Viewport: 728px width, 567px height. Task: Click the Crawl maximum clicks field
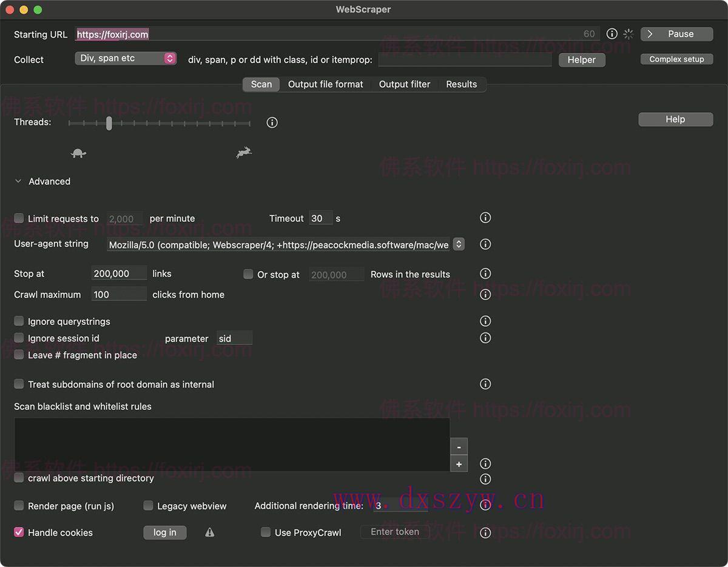[x=119, y=294]
